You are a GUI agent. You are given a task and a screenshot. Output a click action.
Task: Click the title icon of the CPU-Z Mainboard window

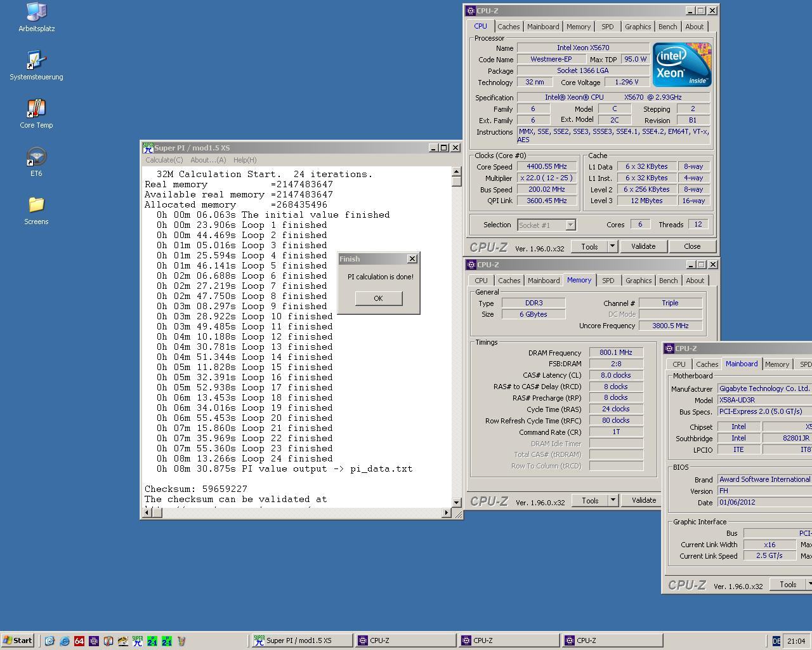tap(669, 348)
